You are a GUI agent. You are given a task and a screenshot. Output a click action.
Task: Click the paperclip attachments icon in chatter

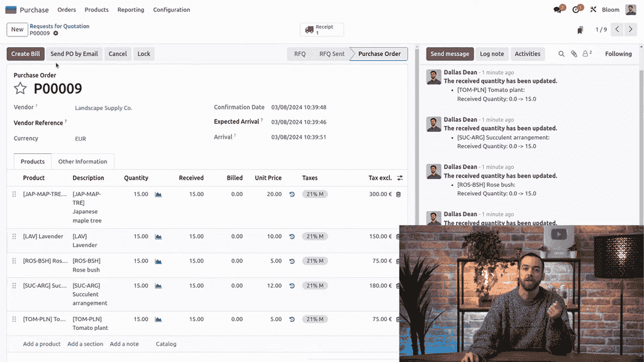point(574,54)
